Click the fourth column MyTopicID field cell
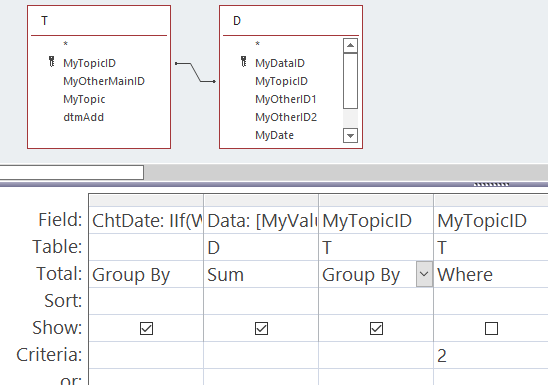The height and width of the screenshot is (385, 548). pyautogui.click(x=491, y=220)
